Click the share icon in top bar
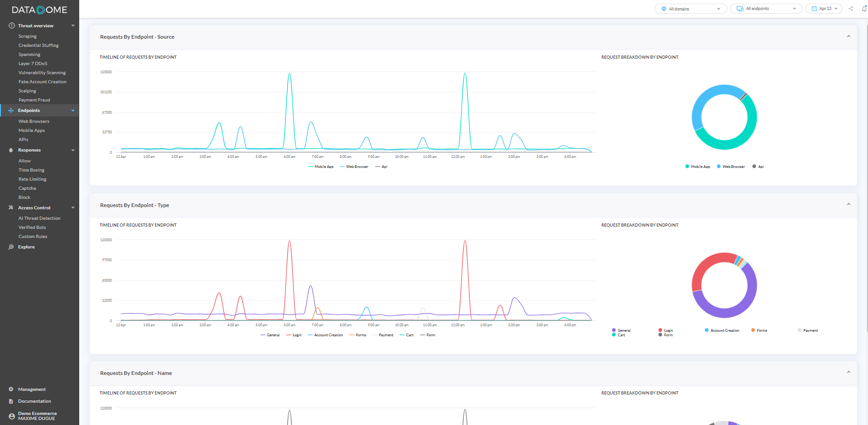 click(851, 9)
